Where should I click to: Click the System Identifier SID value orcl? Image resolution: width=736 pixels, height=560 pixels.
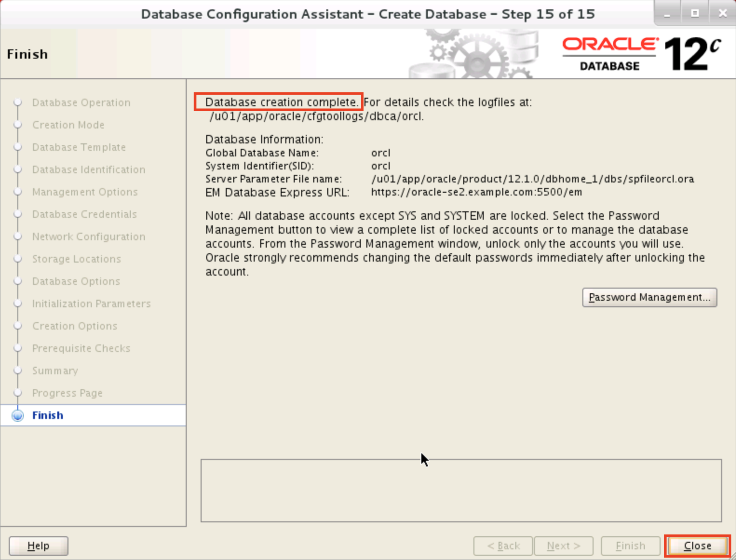(x=381, y=166)
